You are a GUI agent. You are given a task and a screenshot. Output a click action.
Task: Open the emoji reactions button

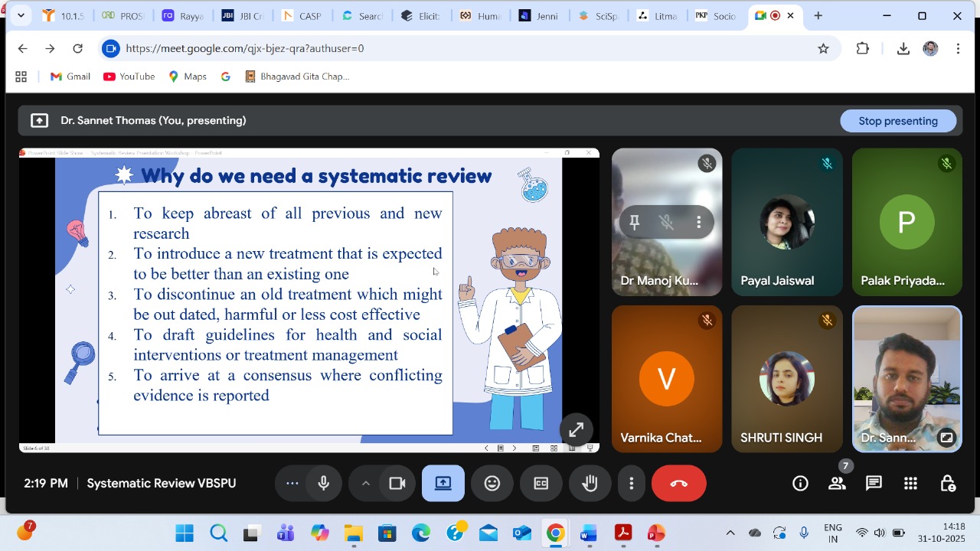pyautogui.click(x=492, y=484)
